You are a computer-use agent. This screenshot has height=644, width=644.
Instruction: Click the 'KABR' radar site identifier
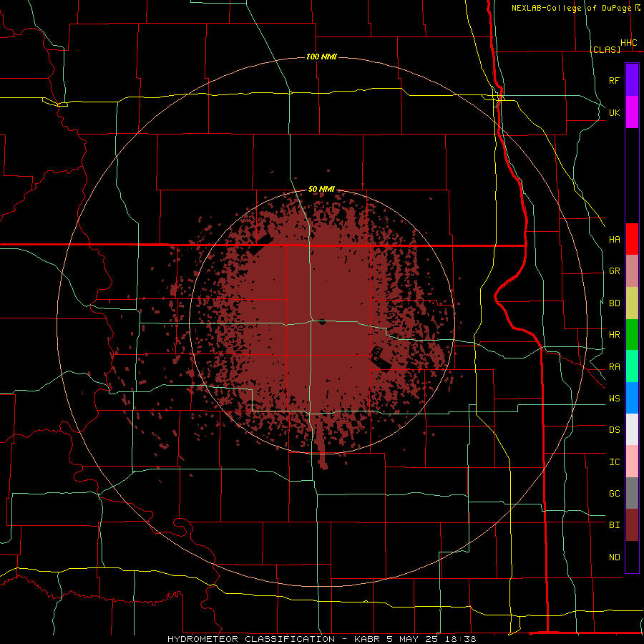pyautogui.click(x=367, y=639)
